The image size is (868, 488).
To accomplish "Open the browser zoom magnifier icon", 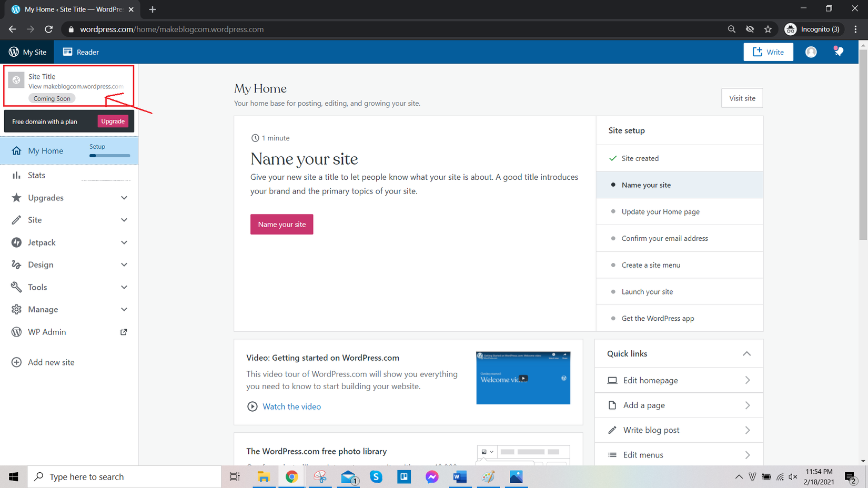I will click(732, 29).
